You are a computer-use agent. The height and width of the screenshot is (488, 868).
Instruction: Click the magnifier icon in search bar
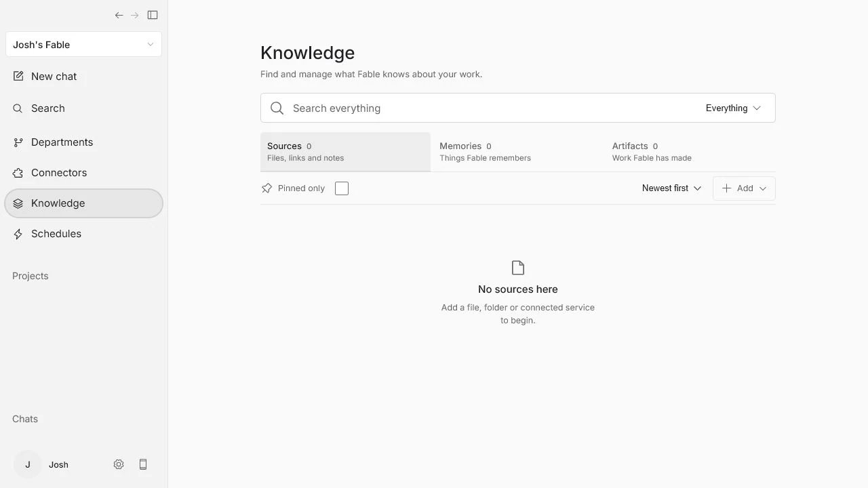click(277, 108)
